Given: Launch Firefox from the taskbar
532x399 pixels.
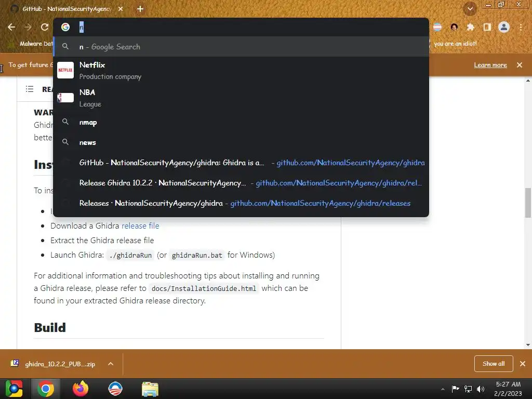Looking at the screenshot, I should [81, 389].
